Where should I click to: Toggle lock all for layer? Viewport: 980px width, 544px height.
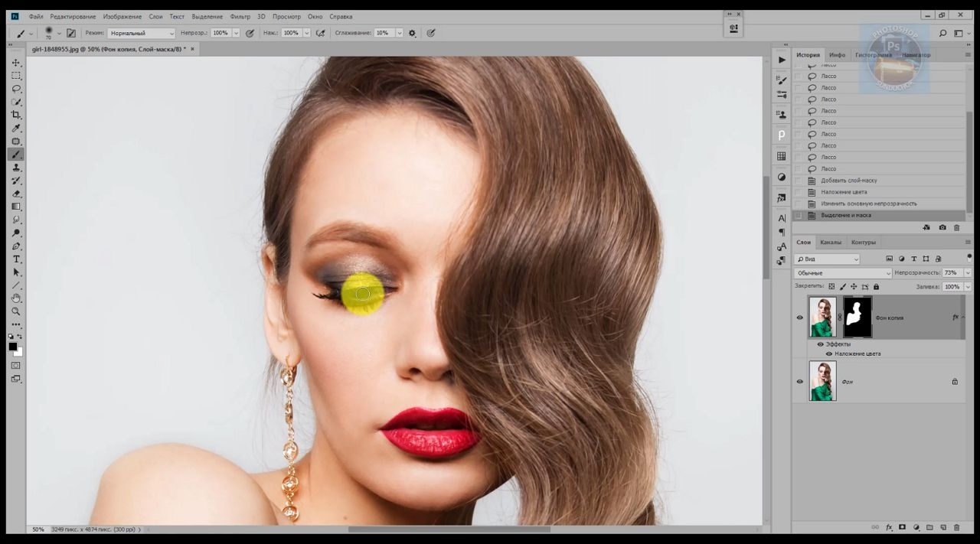876,286
